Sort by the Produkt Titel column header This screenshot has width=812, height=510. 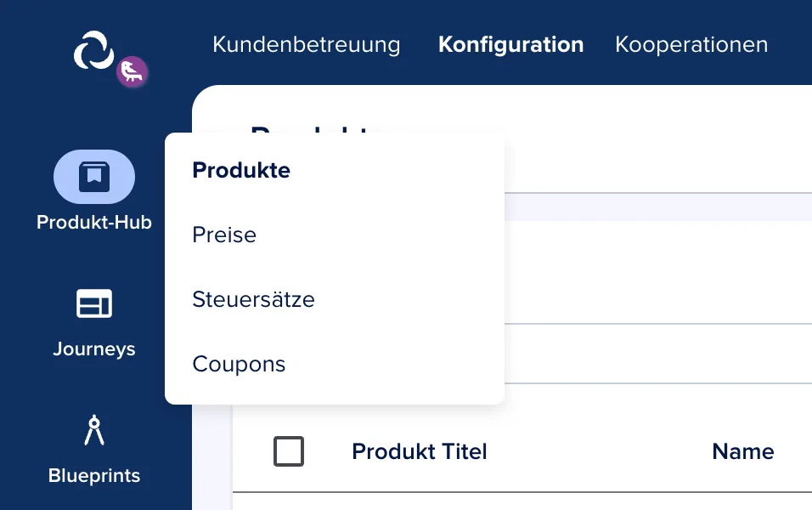[x=420, y=451]
